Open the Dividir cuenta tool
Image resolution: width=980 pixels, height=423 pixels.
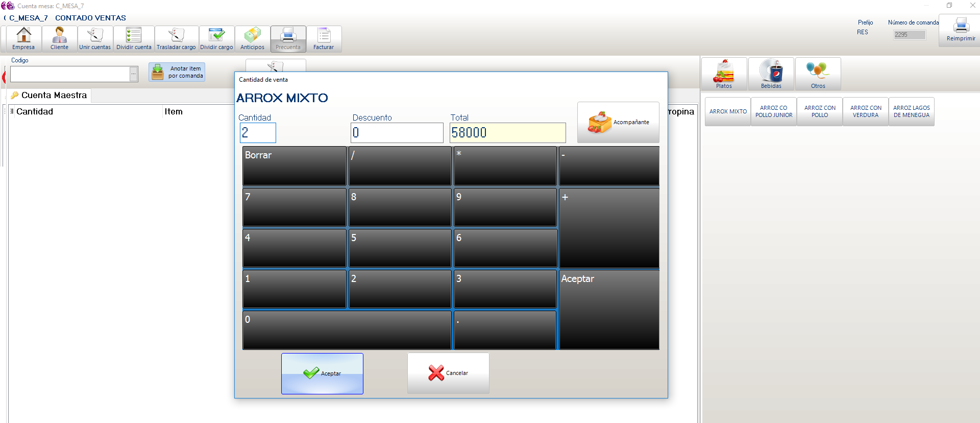[x=134, y=39]
